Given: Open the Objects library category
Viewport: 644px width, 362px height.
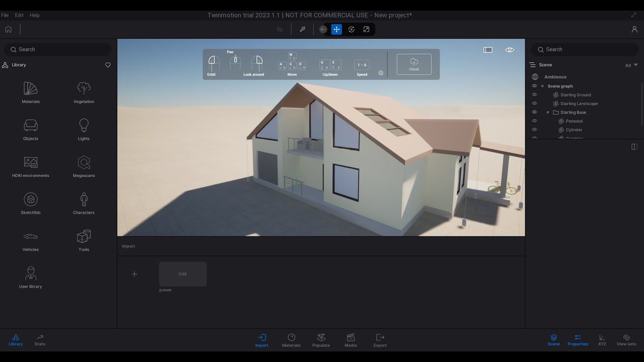Looking at the screenshot, I should click(31, 130).
